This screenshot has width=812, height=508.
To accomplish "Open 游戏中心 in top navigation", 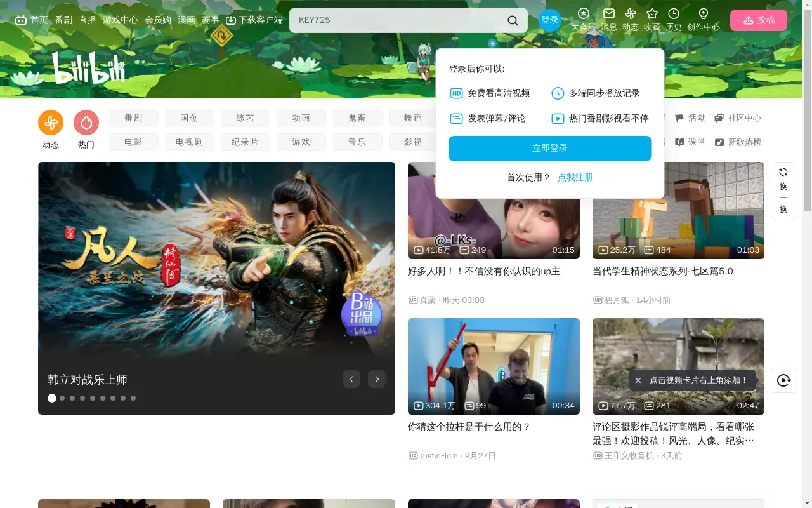I will coord(121,20).
